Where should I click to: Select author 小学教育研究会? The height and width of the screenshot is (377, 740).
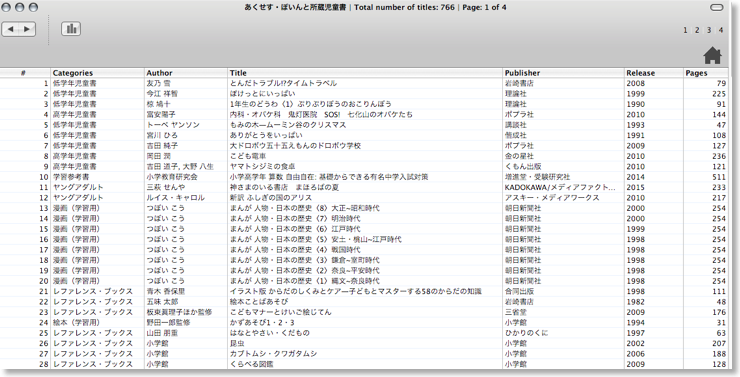(172, 177)
